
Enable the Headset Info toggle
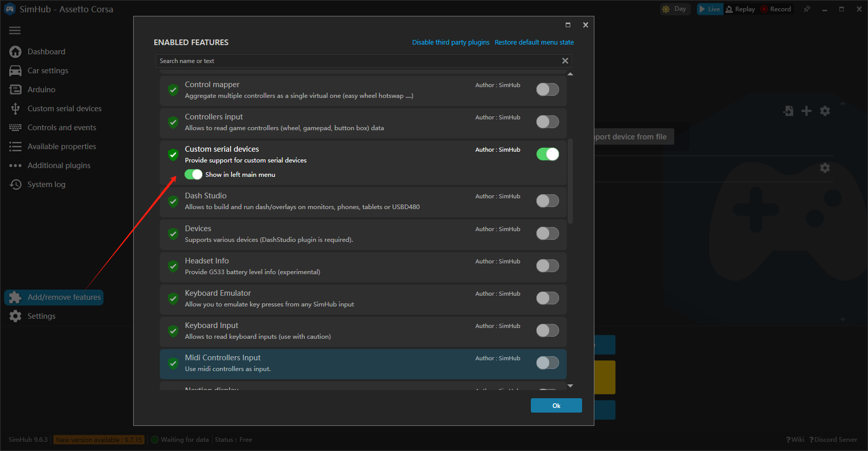[x=548, y=266]
